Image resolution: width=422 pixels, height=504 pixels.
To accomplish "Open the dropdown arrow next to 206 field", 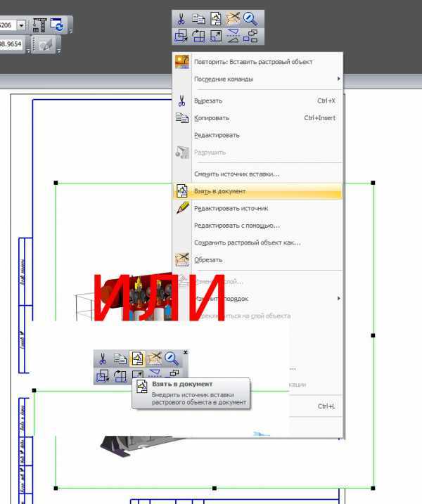I will coord(21,25).
